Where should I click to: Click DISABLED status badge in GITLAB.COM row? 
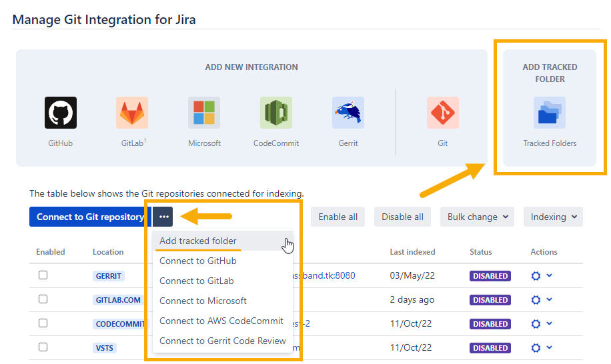(490, 300)
